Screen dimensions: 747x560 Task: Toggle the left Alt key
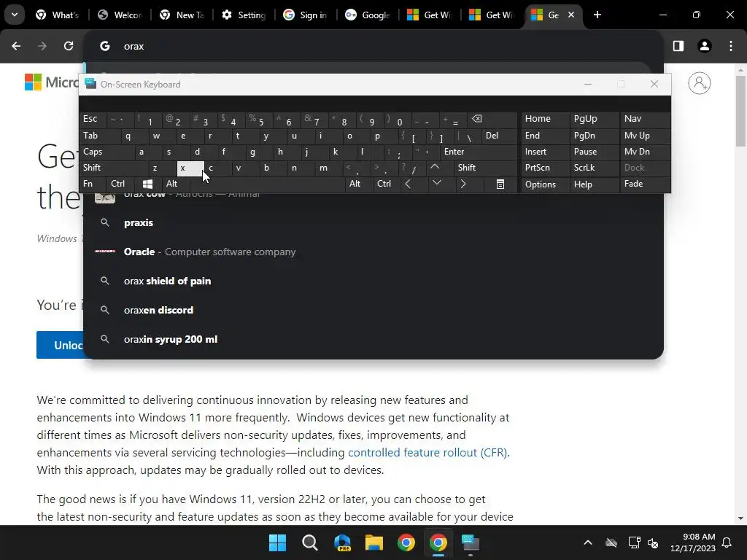(176, 184)
